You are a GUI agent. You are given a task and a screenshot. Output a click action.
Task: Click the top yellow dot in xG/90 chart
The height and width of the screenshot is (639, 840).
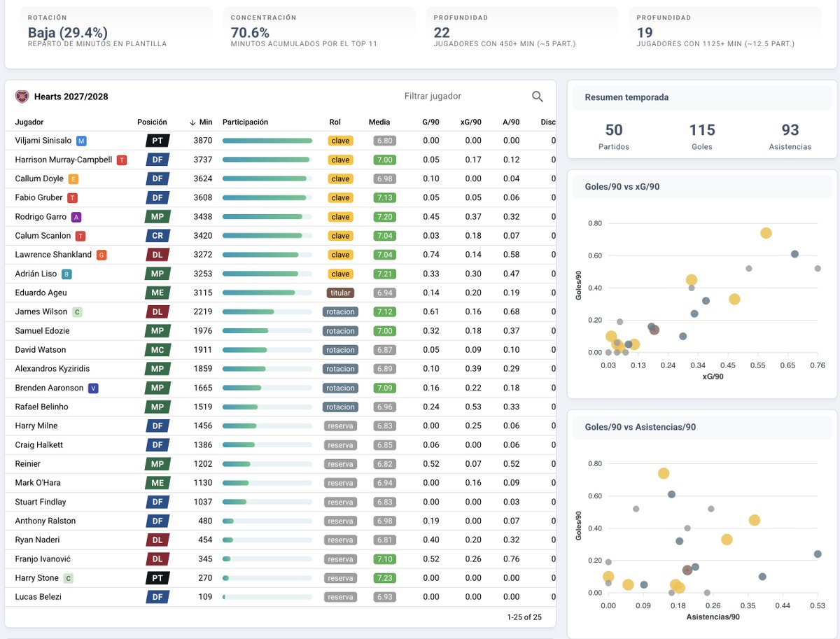[x=766, y=233]
